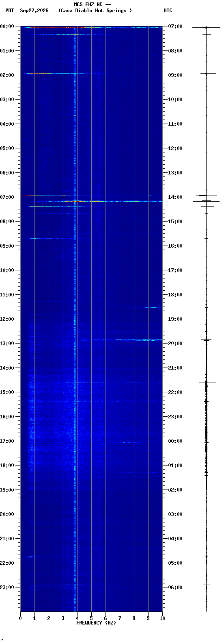Click the "2" frequency axis label
224x644 pixels.
point(49,618)
